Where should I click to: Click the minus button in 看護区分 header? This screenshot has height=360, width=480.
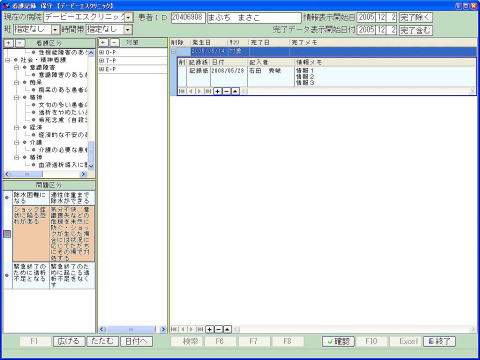pyautogui.click(x=20, y=43)
